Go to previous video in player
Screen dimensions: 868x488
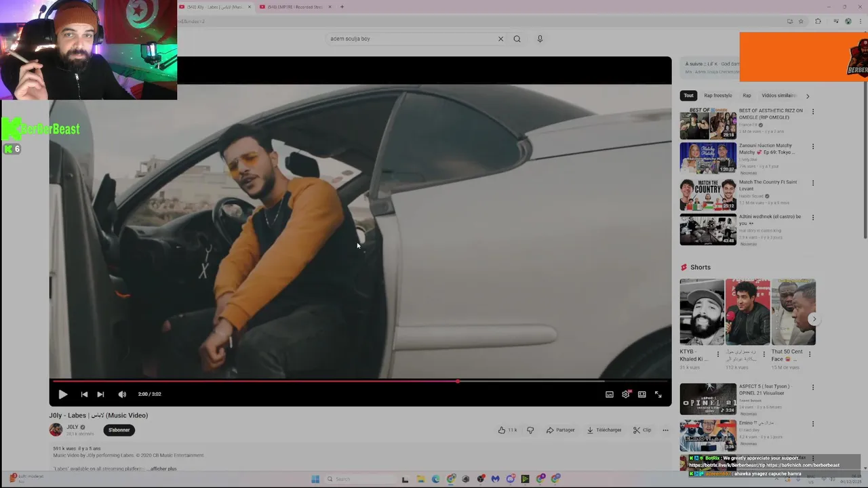84,394
